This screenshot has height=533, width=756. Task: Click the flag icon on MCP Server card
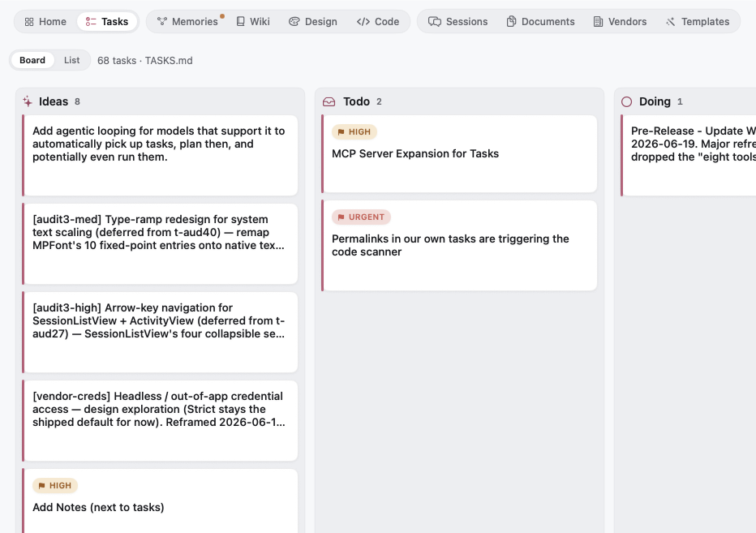[x=341, y=132]
